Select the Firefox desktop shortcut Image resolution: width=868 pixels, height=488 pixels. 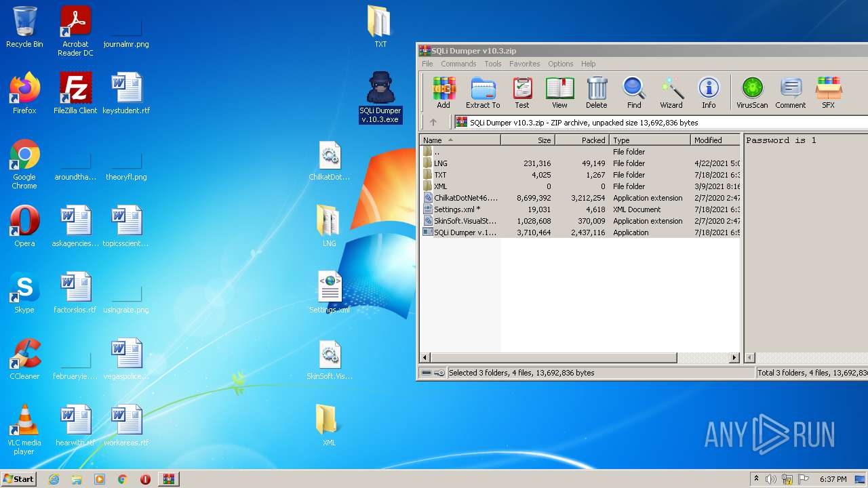point(24,94)
